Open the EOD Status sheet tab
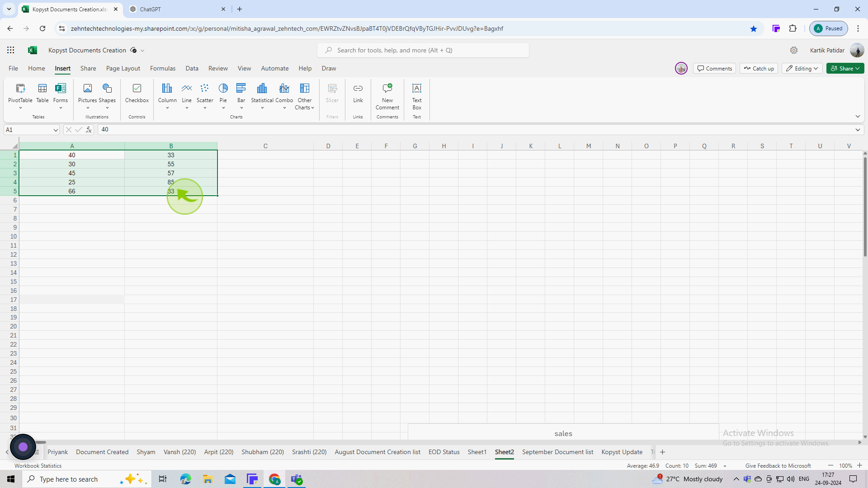Viewport: 868px width, 488px height. click(x=444, y=452)
